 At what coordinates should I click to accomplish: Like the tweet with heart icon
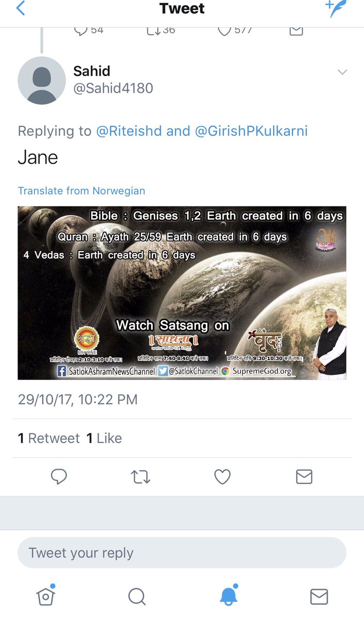(222, 477)
